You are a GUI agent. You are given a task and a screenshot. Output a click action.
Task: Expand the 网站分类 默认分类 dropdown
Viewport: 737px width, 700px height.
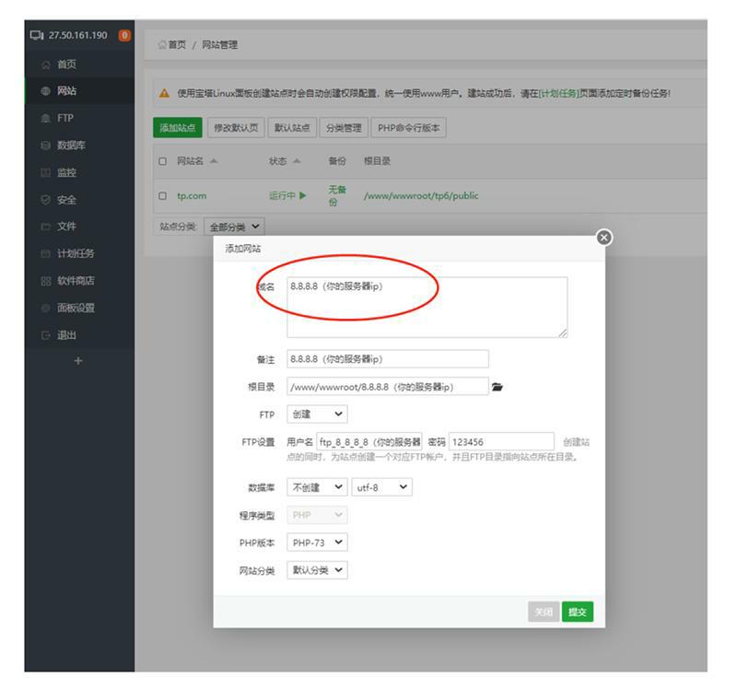(317, 570)
